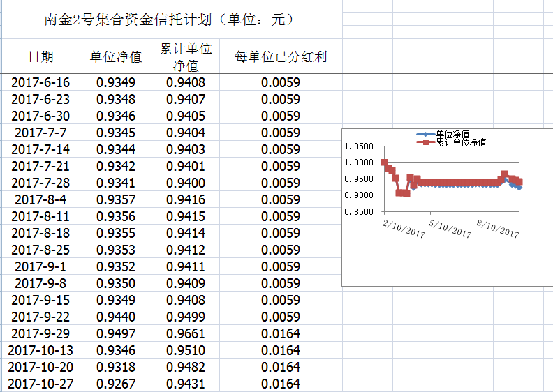The width and height of the screenshot is (553, 392).
Task: Click the date cell 2017-6-16
Action: [40, 83]
